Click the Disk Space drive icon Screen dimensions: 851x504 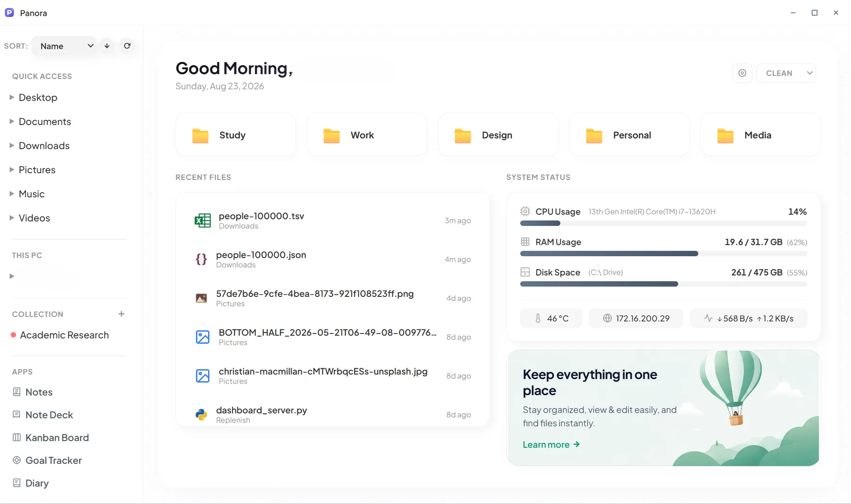coord(525,272)
